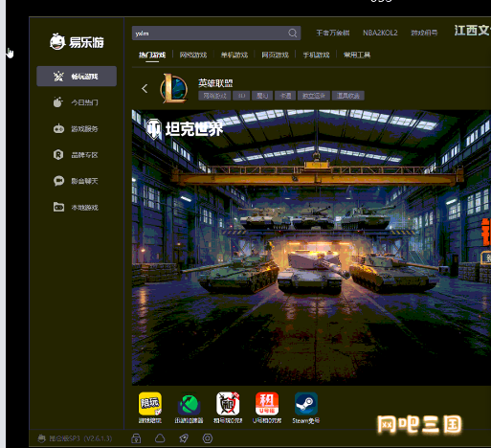Viewport: 491px width, 448px height.
Task: Click the 网络游戏 tag under 英雄联盟
Action: [x=214, y=96]
